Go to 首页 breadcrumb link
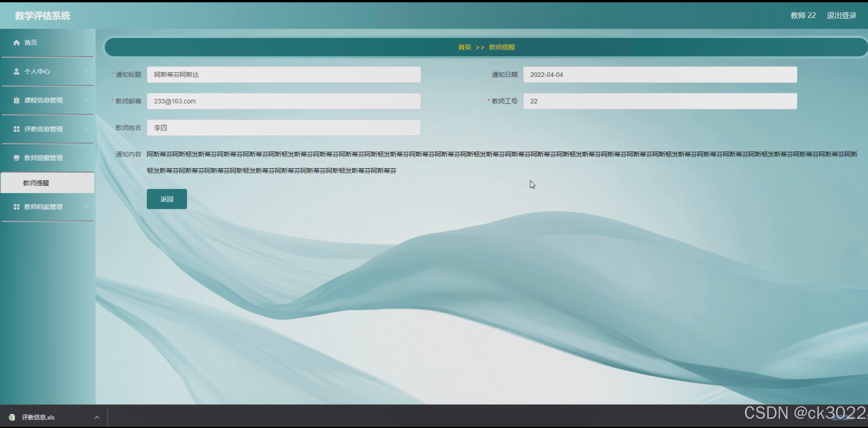This screenshot has height=428, width=868. 464,47
